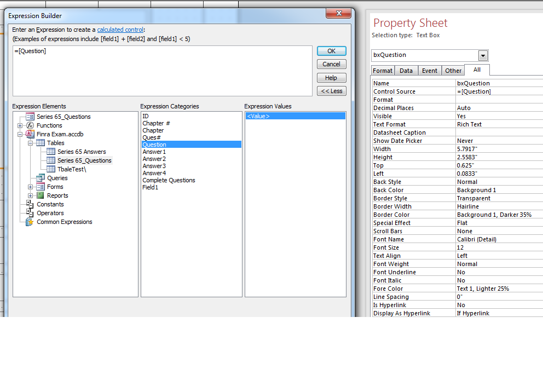Click the OK button

click(x=331, y=51)
